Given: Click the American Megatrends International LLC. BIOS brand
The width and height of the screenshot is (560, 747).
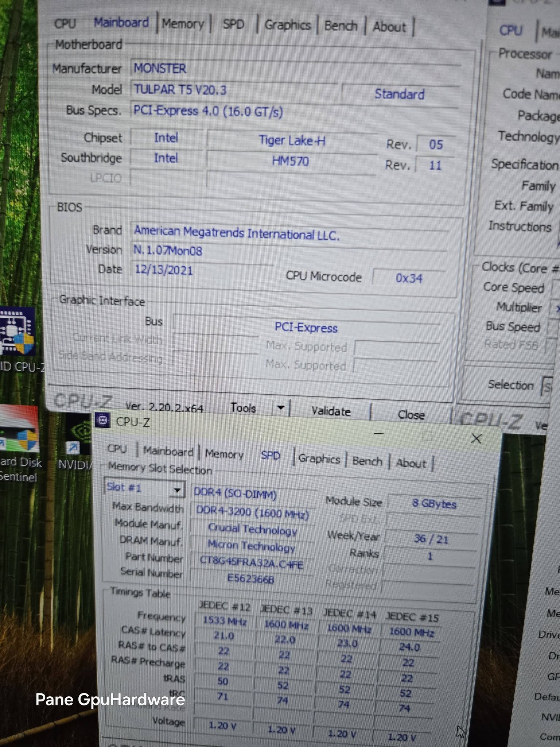Looking at the screenshot, I should (x=290, y=233).
